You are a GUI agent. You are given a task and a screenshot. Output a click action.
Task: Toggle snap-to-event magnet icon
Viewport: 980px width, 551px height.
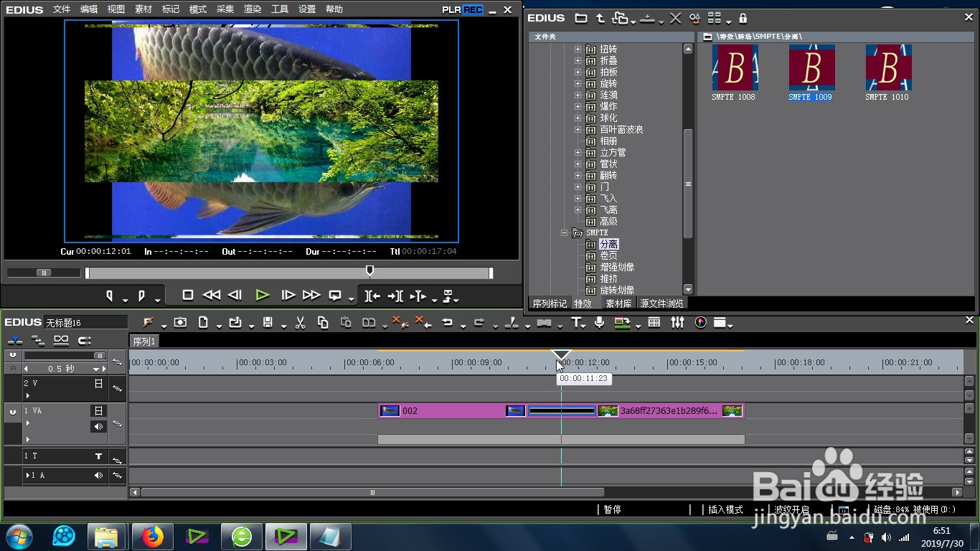tap(85, 341)
